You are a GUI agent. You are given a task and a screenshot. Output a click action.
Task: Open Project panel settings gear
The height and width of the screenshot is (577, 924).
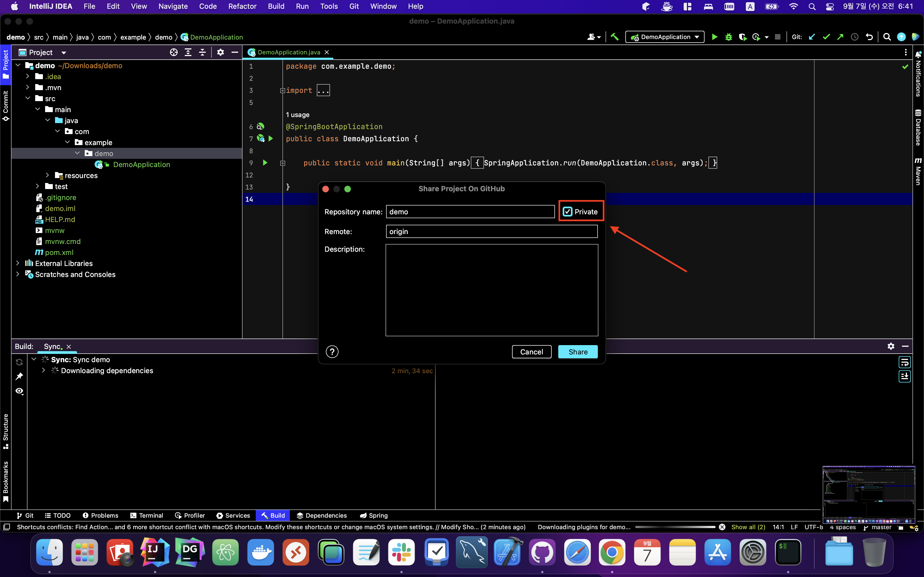tap(220, 52)
